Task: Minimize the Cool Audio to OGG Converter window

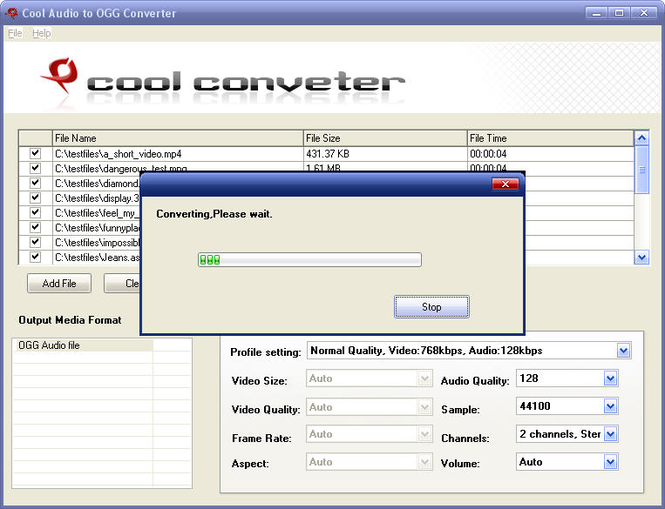Action: pyautogui.click(x=597, y=13)
